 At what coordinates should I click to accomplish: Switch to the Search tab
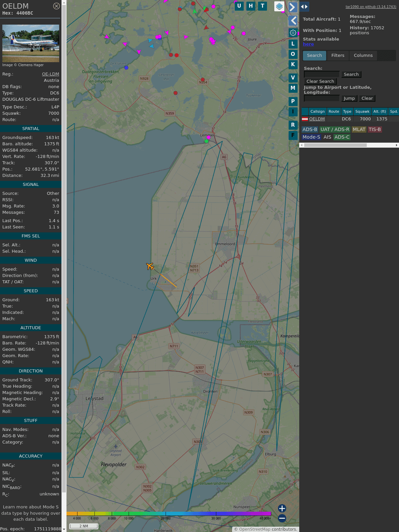(x=314, y=56)
